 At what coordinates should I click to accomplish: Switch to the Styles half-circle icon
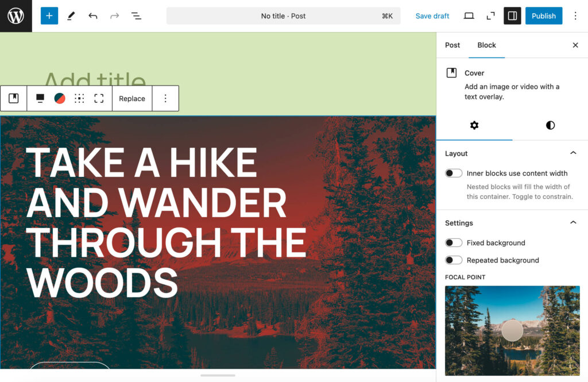click(x=550, y=125)
